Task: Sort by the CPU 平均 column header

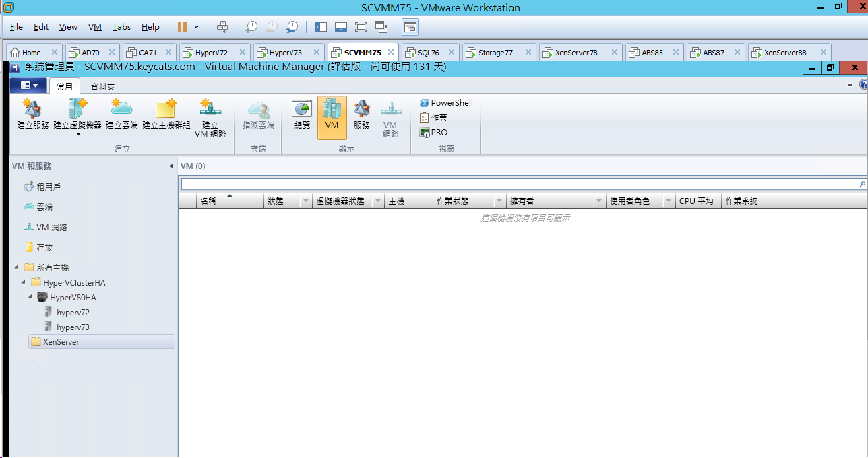Action: 698,201
